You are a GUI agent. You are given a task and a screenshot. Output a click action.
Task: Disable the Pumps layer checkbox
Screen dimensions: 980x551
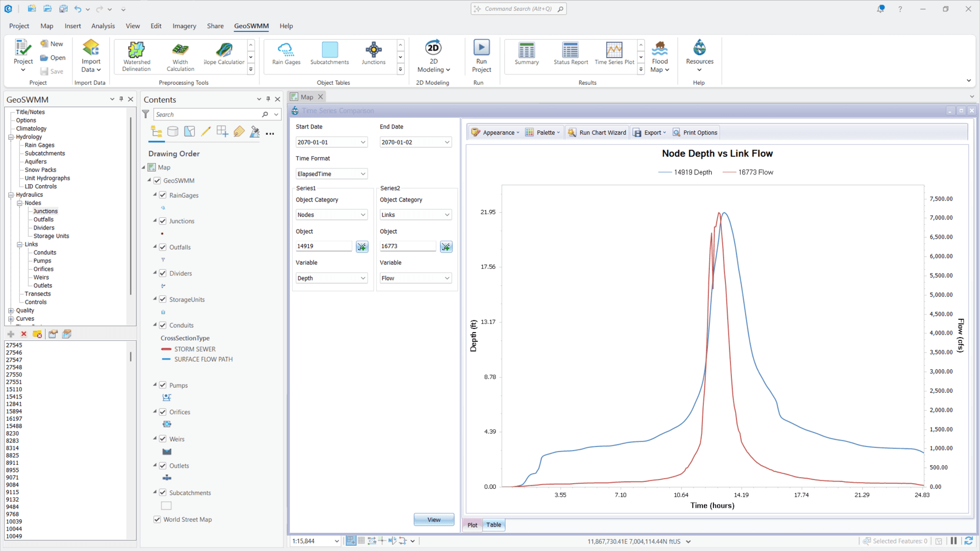click(162, 385)
